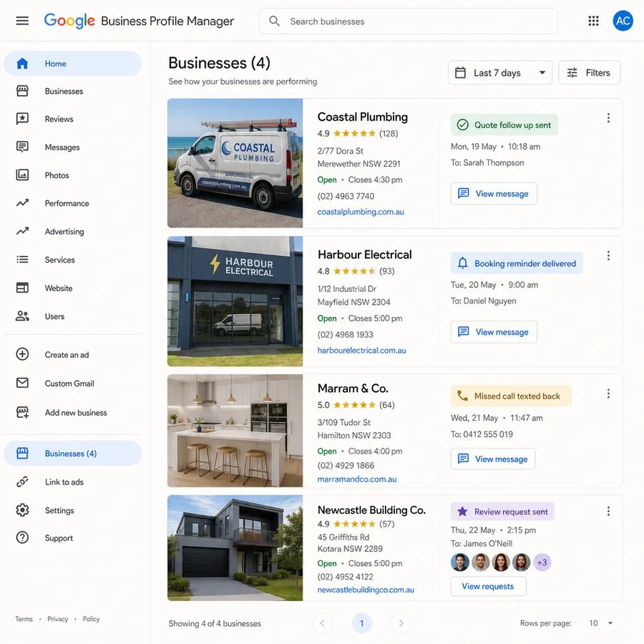Click the Messages chat icon in the sidebar
The width and height of the screenshot is (644, 644).
[x=22, y=147]
